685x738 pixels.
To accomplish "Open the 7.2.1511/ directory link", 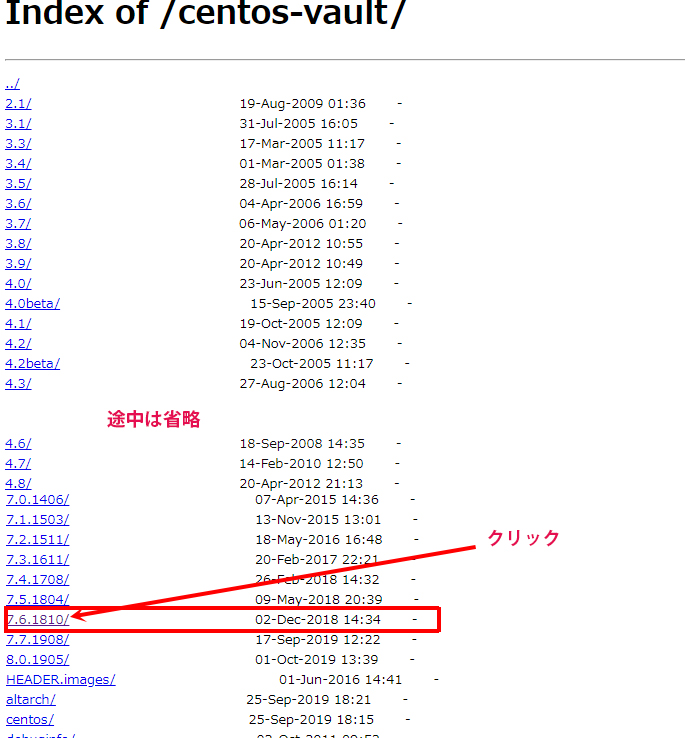I will click(x=38, y=540).
